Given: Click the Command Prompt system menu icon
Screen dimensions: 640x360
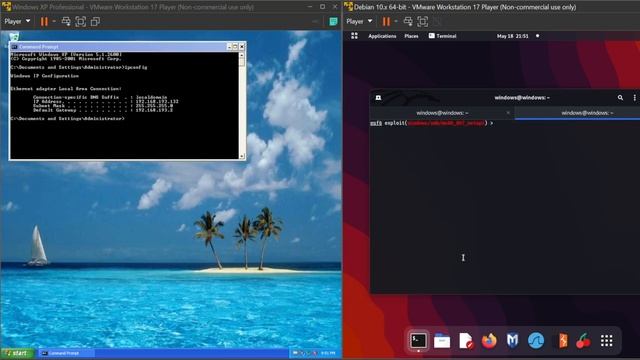Looking at the screenshot, I should click(x=14, y=47).
